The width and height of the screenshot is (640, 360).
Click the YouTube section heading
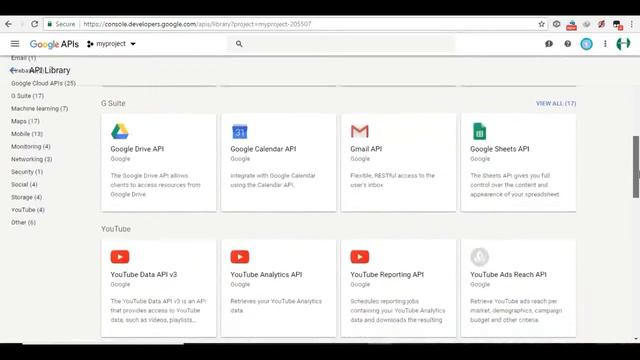(x=116, y=229)
